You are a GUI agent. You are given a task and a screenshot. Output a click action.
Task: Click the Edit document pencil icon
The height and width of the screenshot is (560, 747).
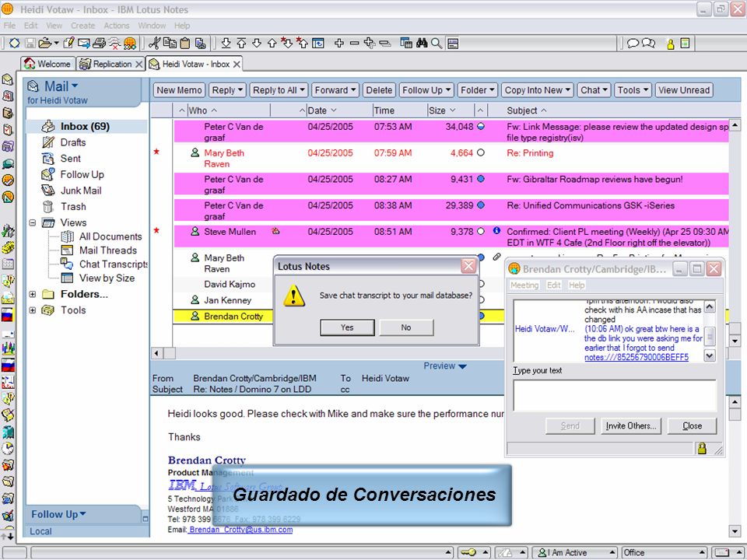(x=68, y=44)
